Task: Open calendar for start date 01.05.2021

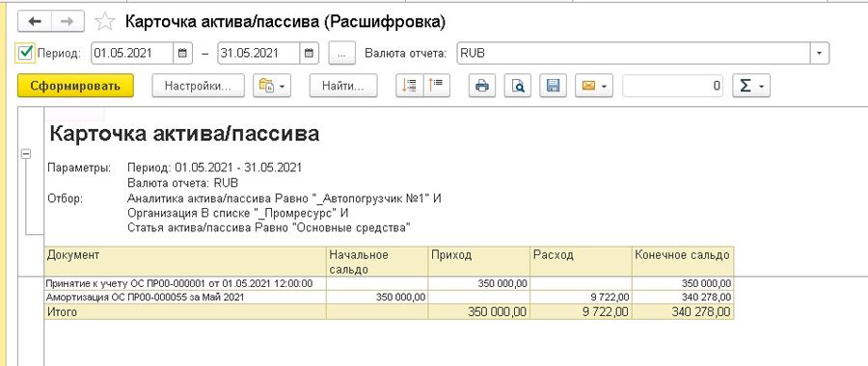Action: pyautogui.click(x=181, y=54)
